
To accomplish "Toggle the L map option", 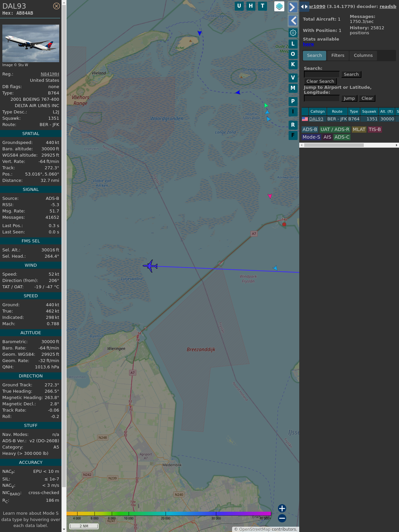I will pyautogui.click(x=293, y=44).
